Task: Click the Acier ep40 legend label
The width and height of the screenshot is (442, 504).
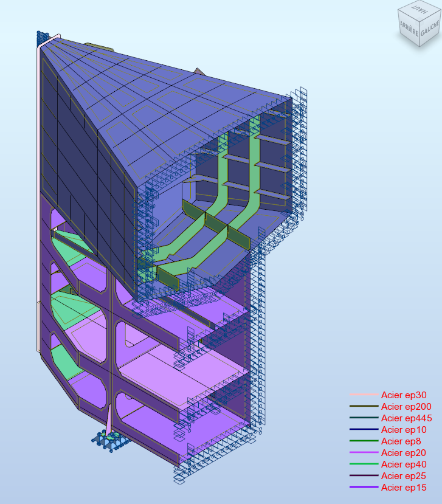Action: [404, 464]
